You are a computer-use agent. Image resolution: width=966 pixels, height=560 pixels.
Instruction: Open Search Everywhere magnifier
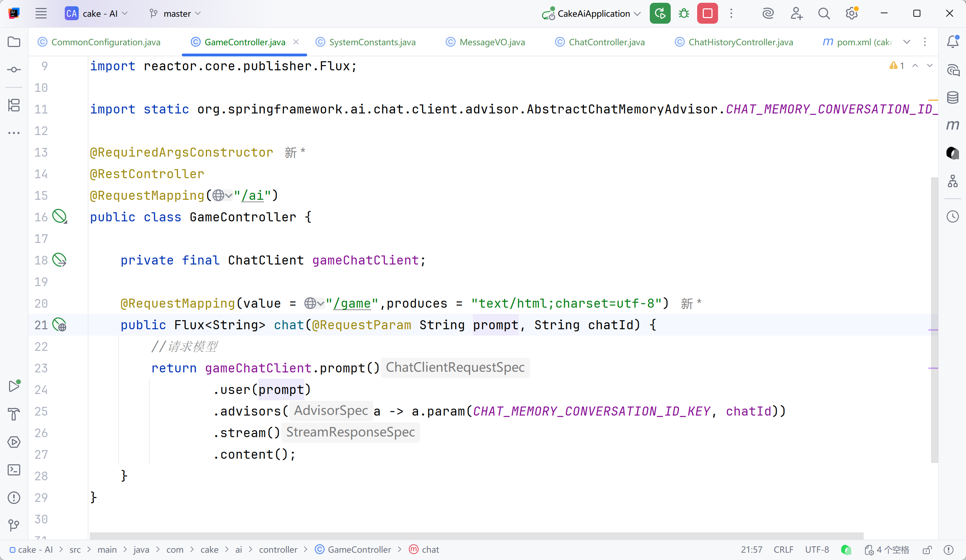tap(824, 14)
